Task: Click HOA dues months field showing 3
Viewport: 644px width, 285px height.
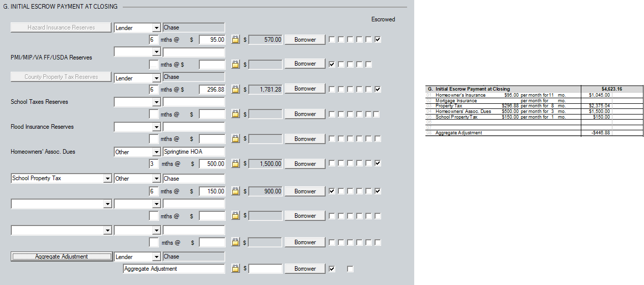Action: click(x=153, y=164)
